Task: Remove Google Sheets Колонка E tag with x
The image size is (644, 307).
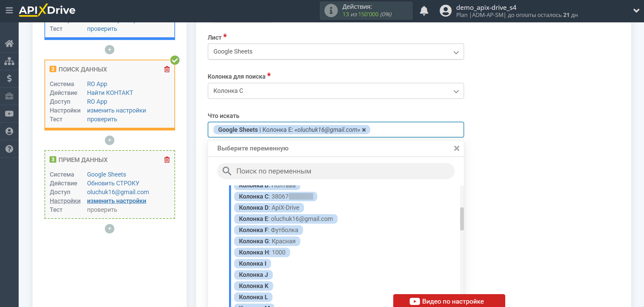Action: click(x=364, y=130)
